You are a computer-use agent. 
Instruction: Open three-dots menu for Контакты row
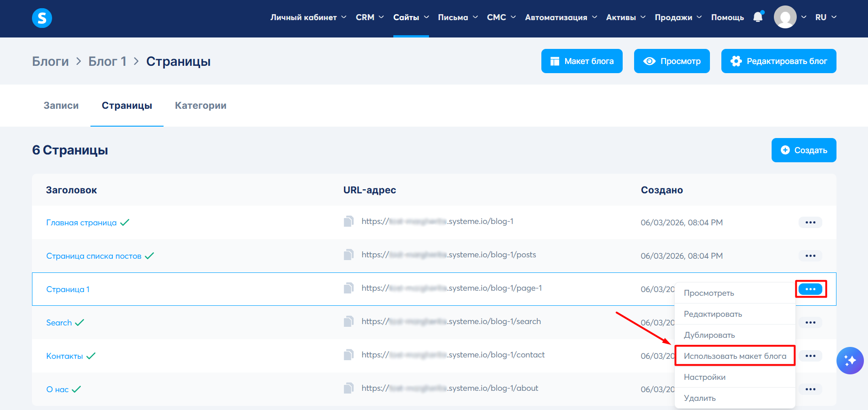[810, 356]
